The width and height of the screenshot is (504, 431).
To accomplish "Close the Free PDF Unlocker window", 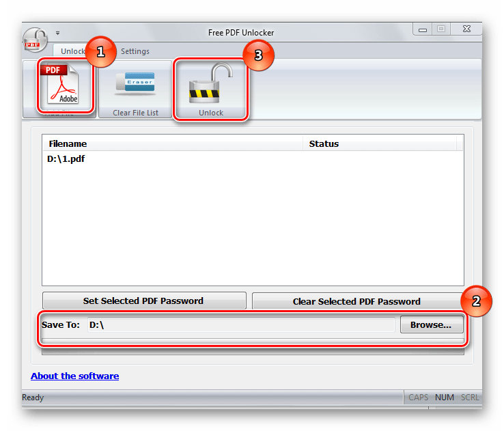I will pos(466,29).
